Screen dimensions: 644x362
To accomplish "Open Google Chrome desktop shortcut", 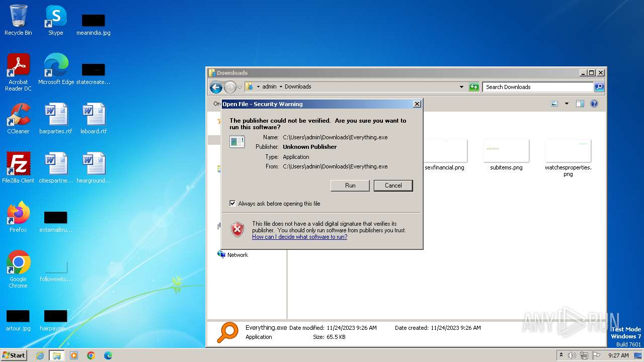I will coord(18,269).
